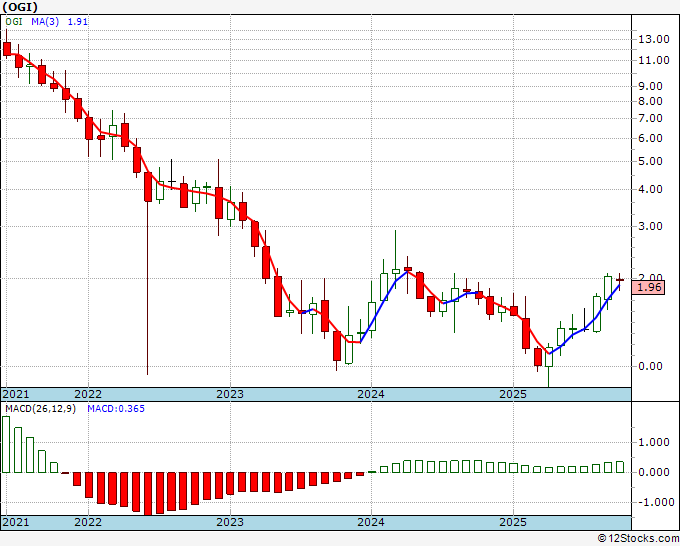Click the 3.00 price axis label
Viewport: 680px width, 546px height.
pos(650,226)
